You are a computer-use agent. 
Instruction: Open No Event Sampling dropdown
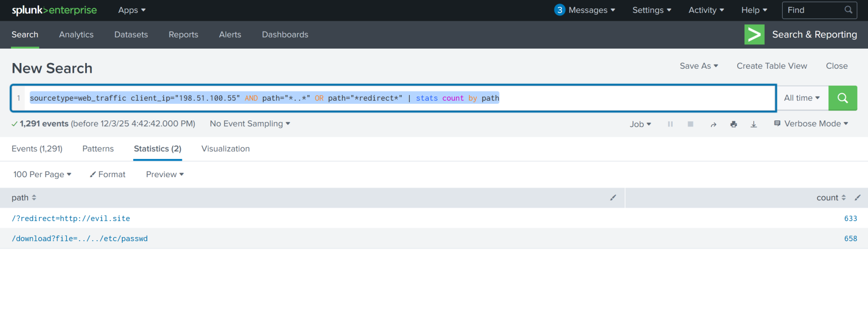250,124
